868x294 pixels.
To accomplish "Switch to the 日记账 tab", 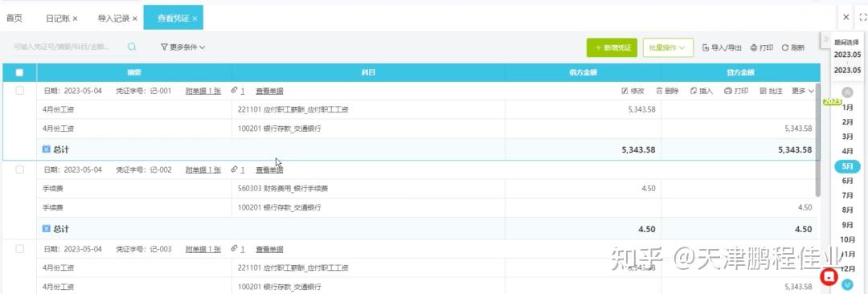I will coord(58,18).
